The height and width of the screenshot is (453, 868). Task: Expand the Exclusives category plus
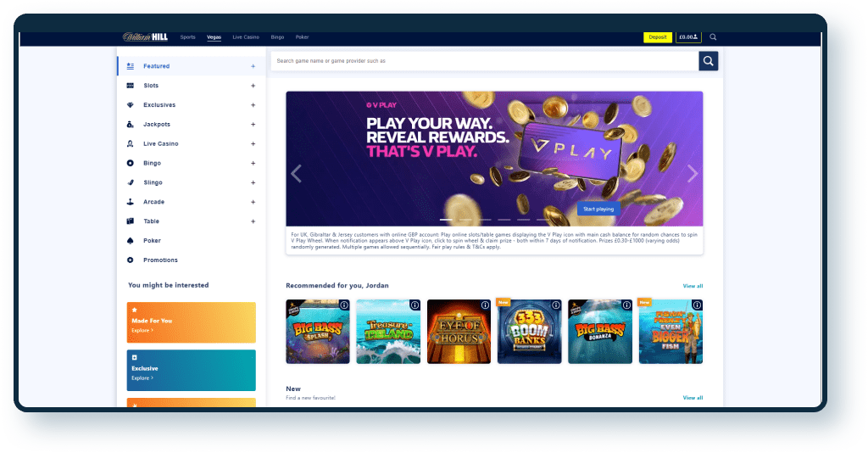coord(253,104)
